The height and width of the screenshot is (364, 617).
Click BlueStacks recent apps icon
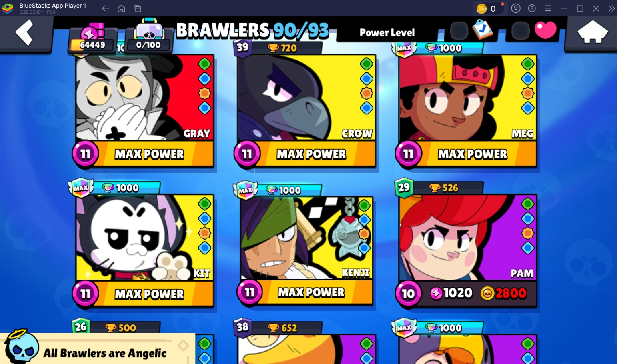point(137,8)
